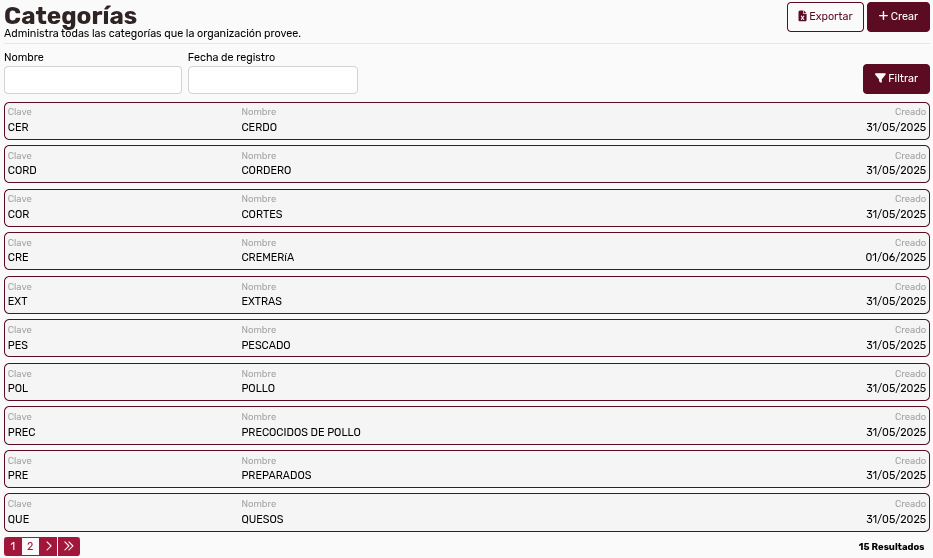Go to next page using single chevron
933x558 pixels.
pos(49,546)
